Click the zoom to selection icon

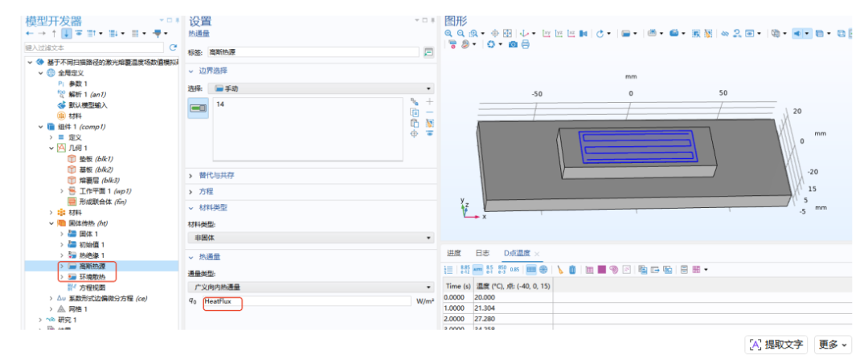[x=414, y=134]
